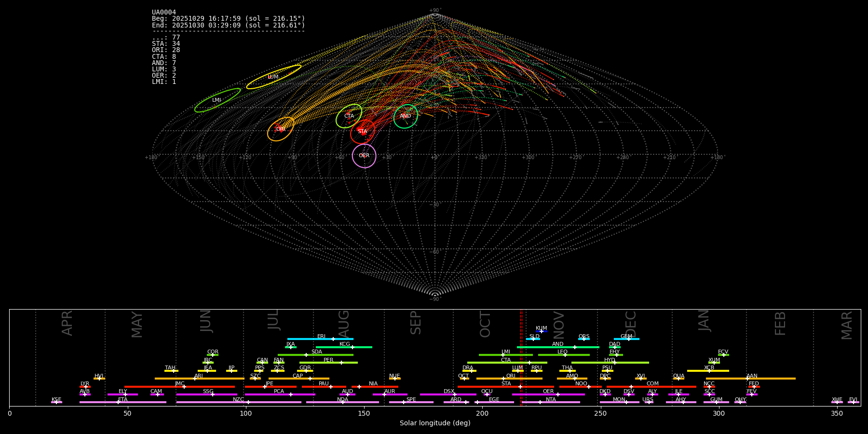Click the long orange AAN shower bar
The height and width of the screenshot is (434, 868).
coord(750,379)
